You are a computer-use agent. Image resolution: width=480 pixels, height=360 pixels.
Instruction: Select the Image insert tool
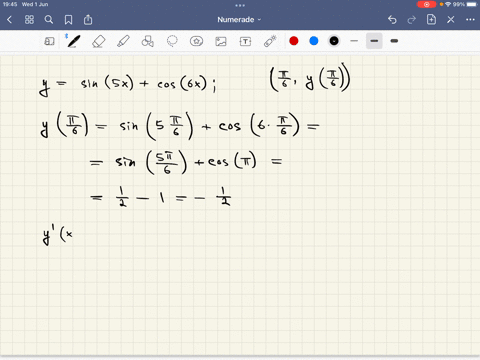[221, 41]
